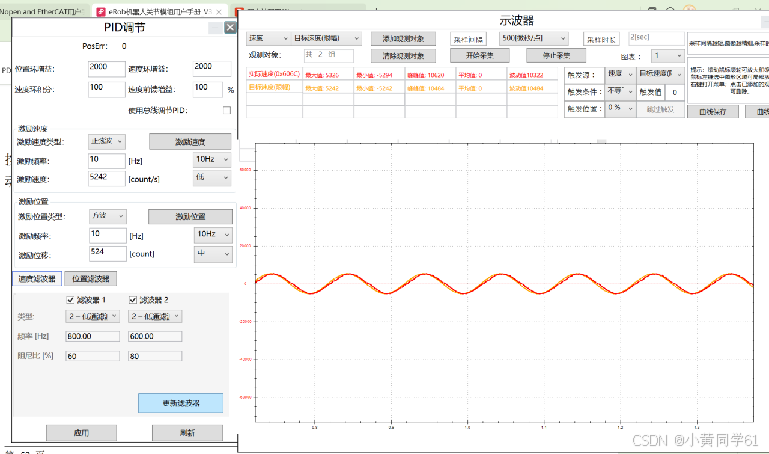Open the excitation position type dropdown
This screenshot has width=769, height=454.
pos(108,216)
